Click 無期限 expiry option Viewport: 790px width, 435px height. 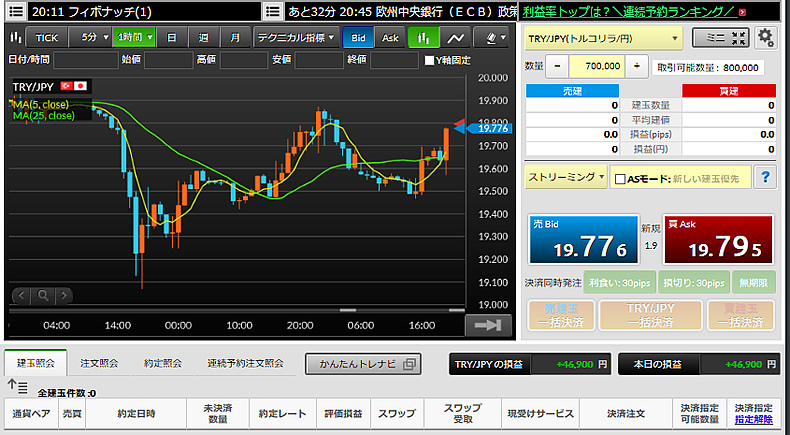753,283
